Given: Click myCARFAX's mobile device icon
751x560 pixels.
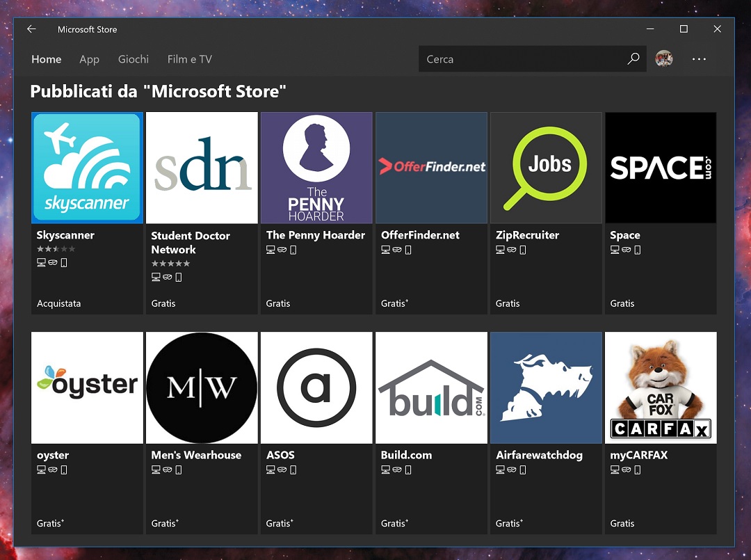Looking at the screenshot, I should click(x=638, y=470).
